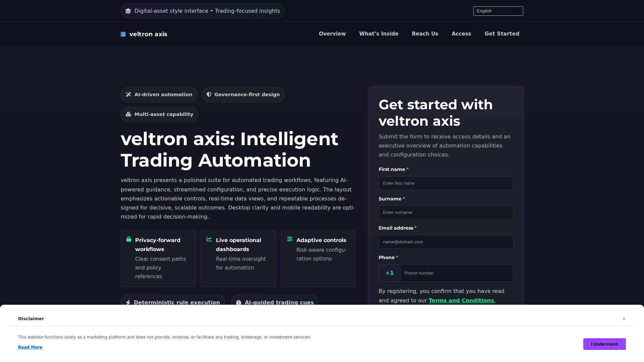644x362 pixels.
Task: Select Access in the navigation
Action: 461,34
